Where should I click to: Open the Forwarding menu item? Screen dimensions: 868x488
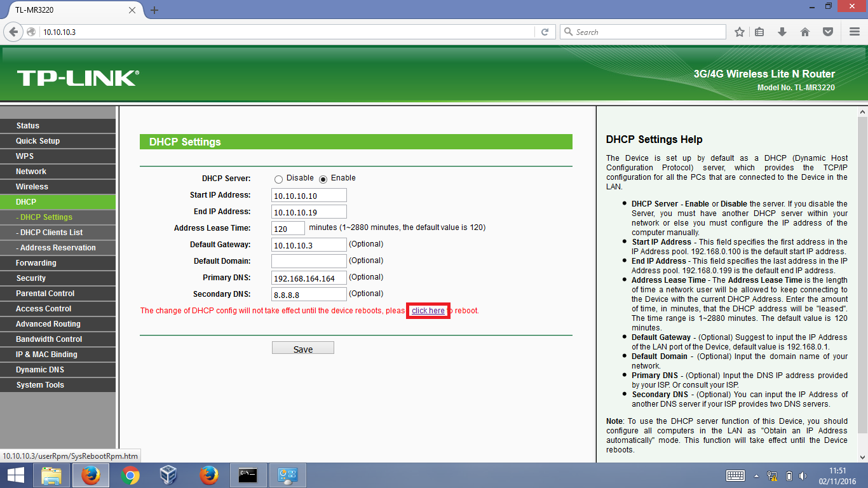point(58,263)
